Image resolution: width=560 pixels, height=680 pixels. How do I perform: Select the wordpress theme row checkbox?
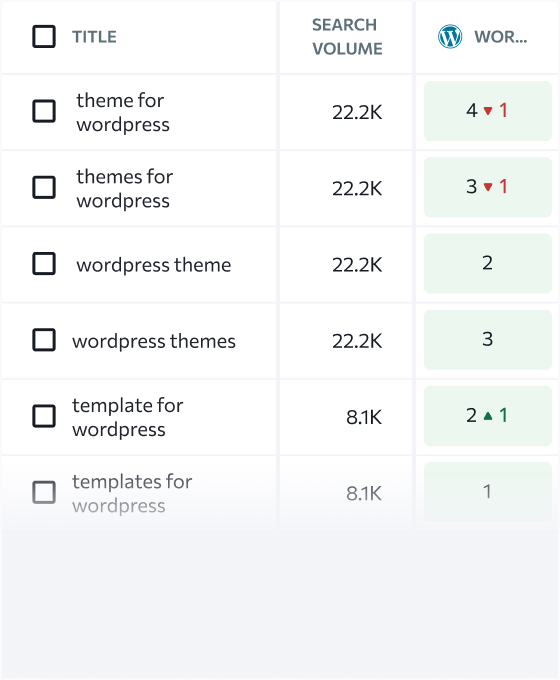(x=44, y=264)
